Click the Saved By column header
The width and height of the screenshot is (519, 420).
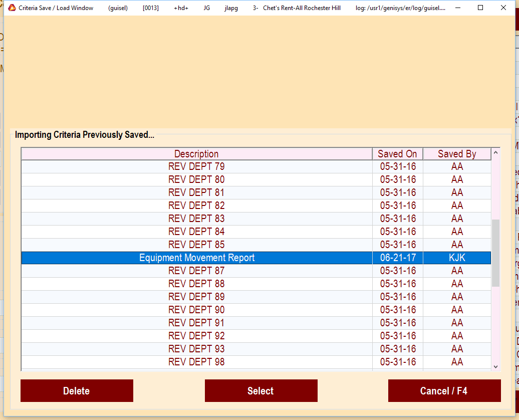pos(457,154)
